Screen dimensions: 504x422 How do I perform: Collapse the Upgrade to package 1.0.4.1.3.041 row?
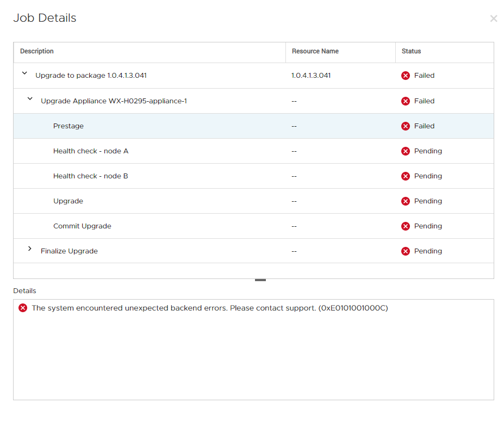coord(24,72)
